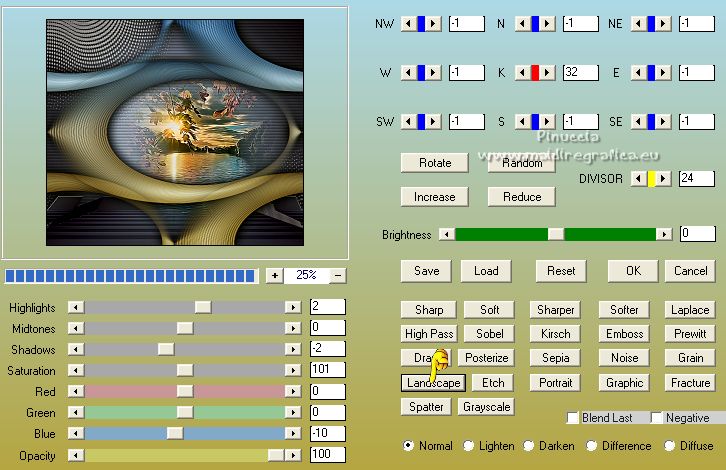Click the Brightness slider handle
The image size is (726, 470).
(x=556, y=234)
